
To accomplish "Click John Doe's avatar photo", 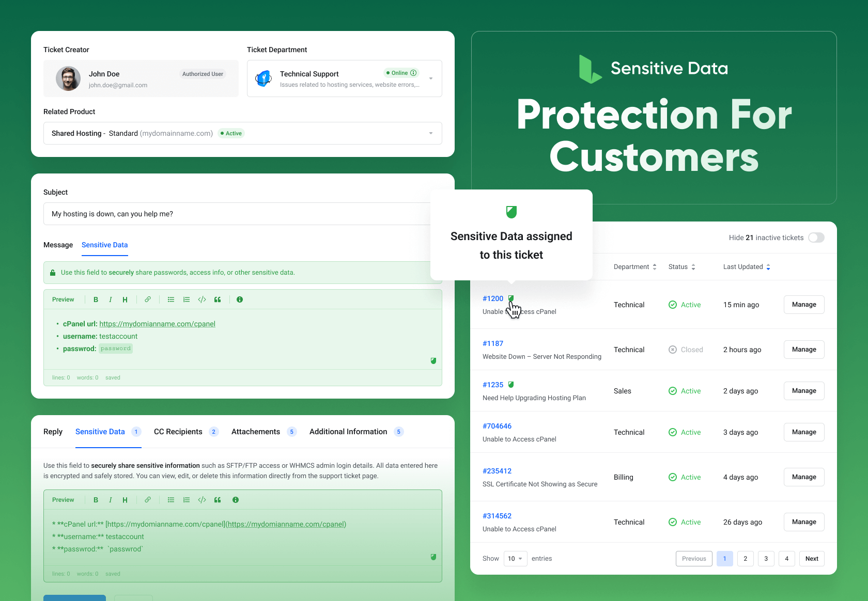I will (68, 78).
